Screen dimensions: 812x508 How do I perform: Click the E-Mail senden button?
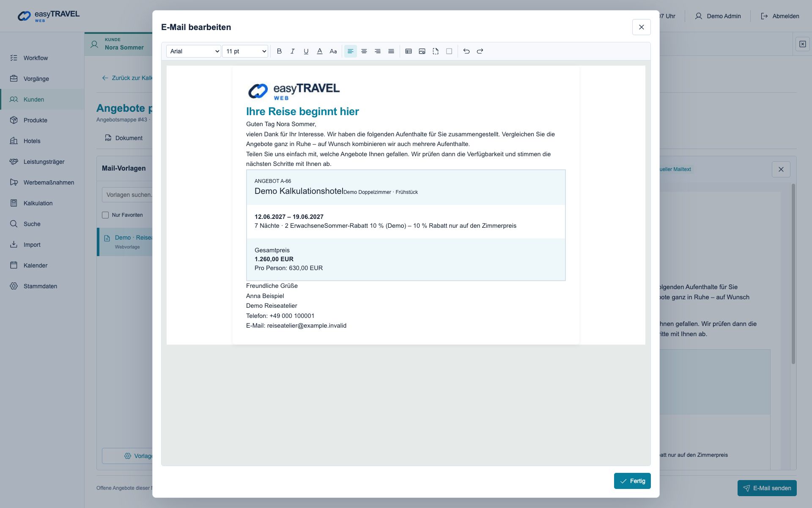pos(767,488)
